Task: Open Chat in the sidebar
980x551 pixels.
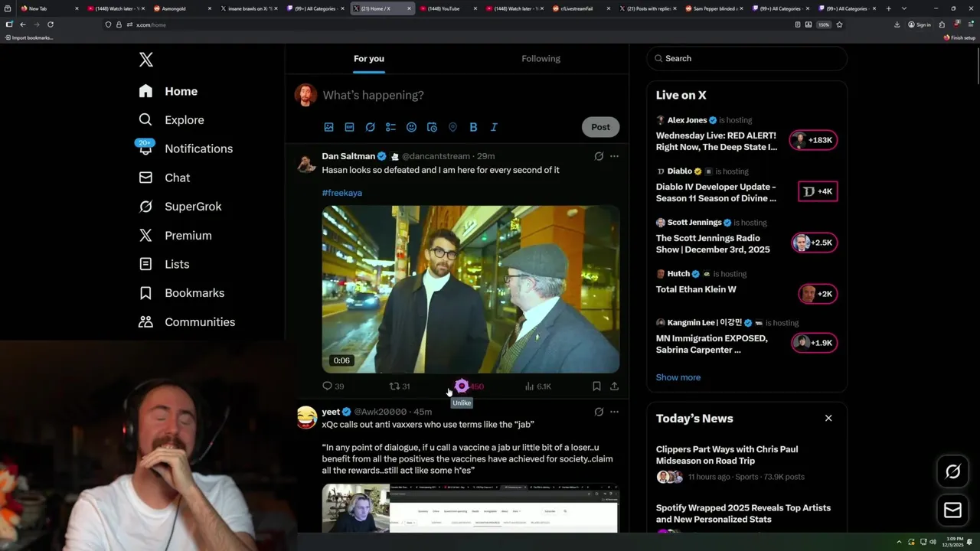Action: [164, 178]
